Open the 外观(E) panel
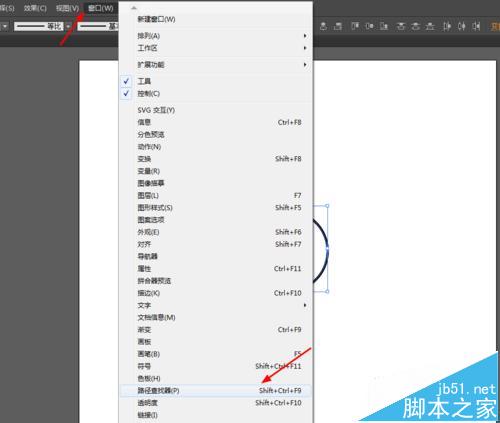 216,232
